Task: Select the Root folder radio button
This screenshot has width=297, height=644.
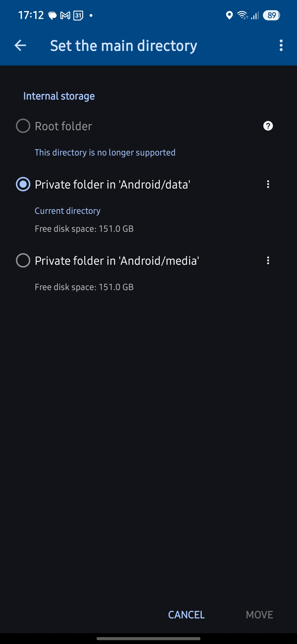Action: tap(23, 126)
